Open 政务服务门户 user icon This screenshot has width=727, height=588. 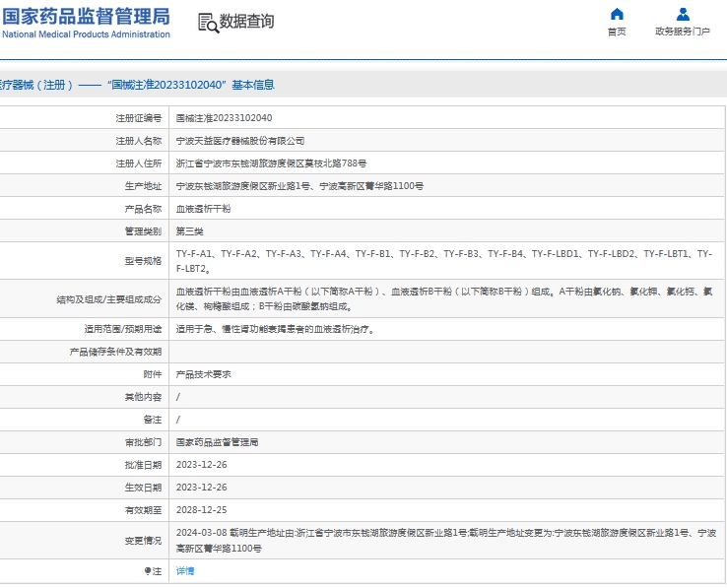click(x=683, y=14)
